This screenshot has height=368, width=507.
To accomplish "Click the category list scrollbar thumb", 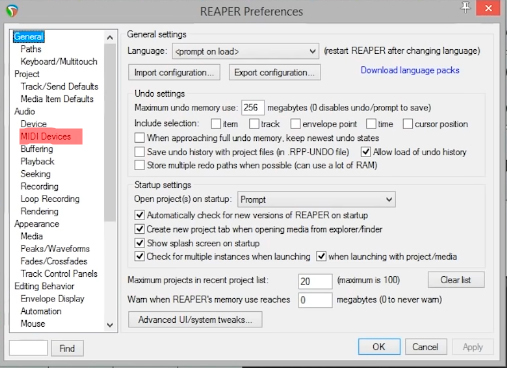I will 110,132.
